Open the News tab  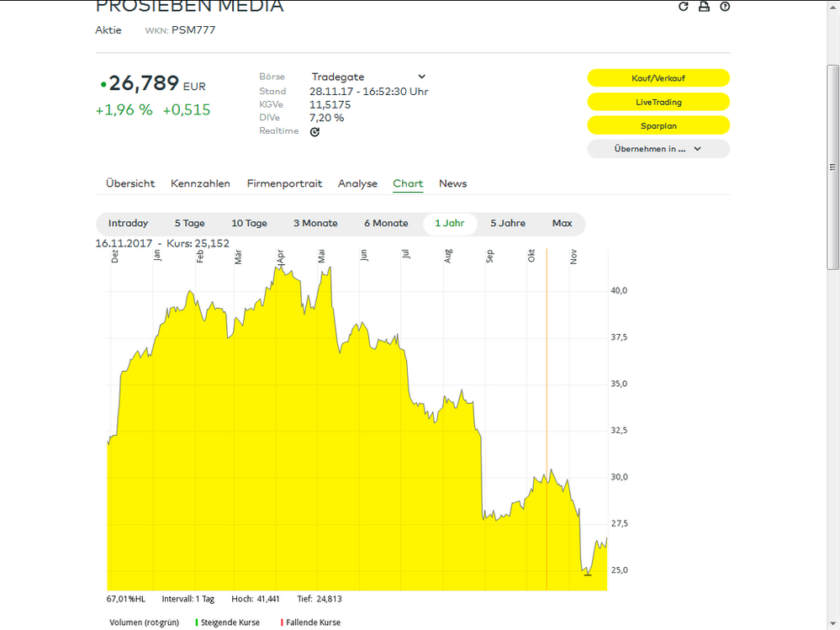coord(452,183)
